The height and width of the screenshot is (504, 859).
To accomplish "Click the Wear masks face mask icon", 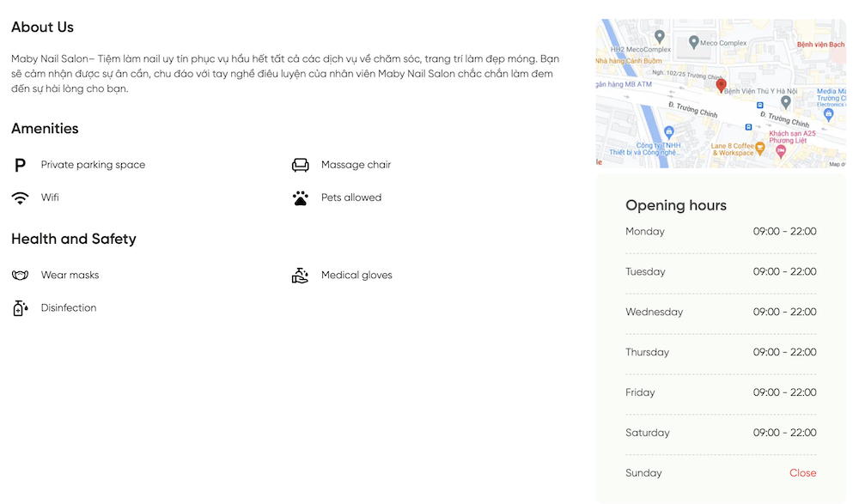I will [x=21, y=275].
